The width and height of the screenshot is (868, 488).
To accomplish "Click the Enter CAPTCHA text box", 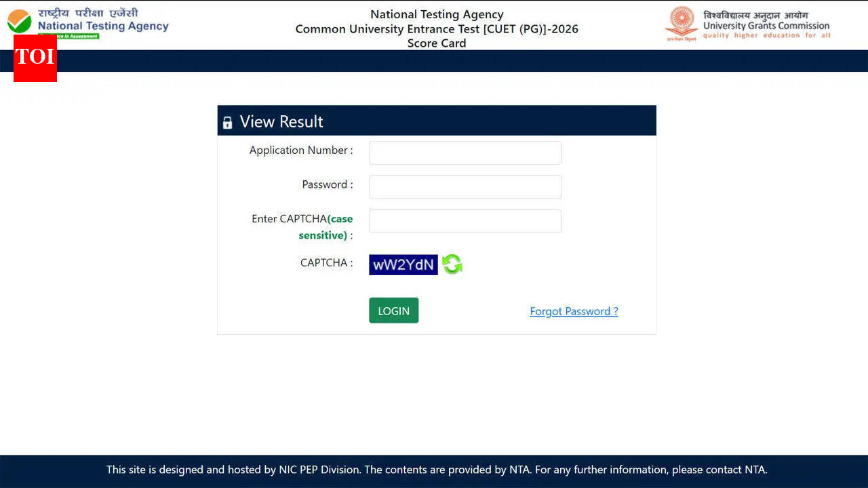I will (x=465, y=221).
